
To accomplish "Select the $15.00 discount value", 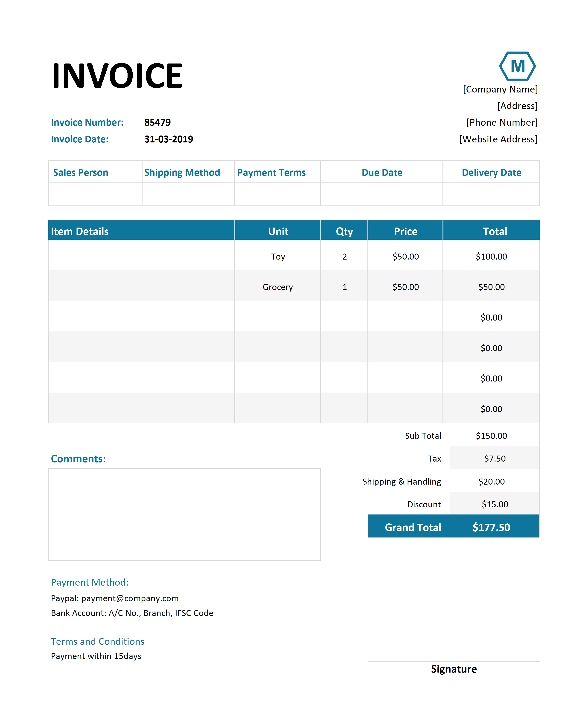I will click(495, 505).
